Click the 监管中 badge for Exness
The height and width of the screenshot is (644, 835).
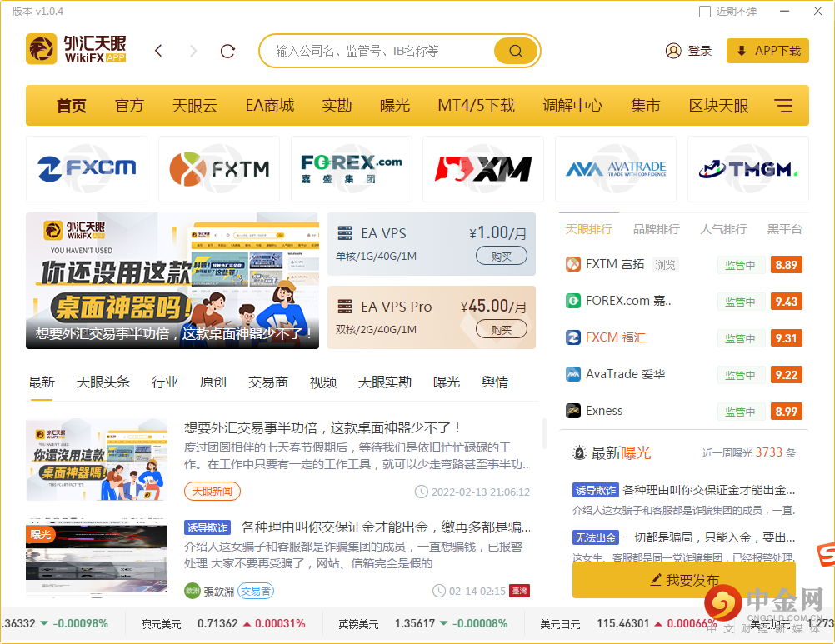pos(740,412)
